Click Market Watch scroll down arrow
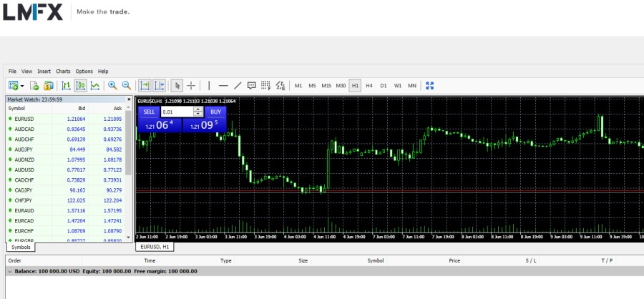The height and width of the screenshot is (299, 644). click(x=129, y=237)
